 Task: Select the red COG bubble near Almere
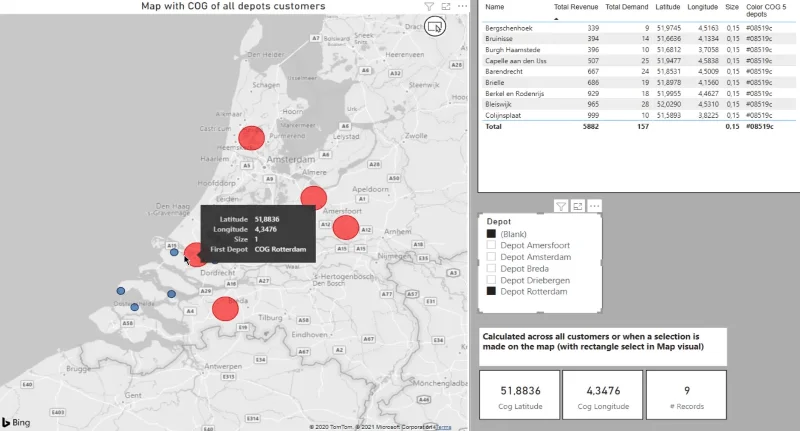point(314,199)
